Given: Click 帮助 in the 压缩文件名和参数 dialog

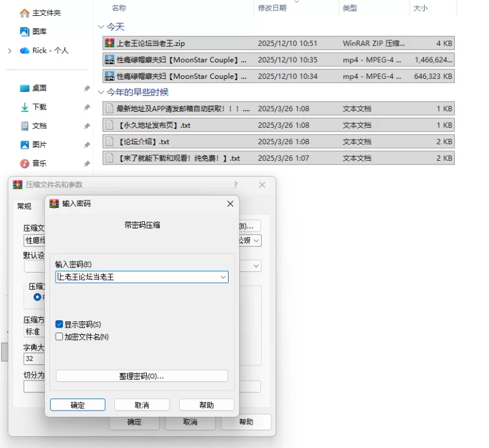Looking at the screenshot, I should 246,422.
